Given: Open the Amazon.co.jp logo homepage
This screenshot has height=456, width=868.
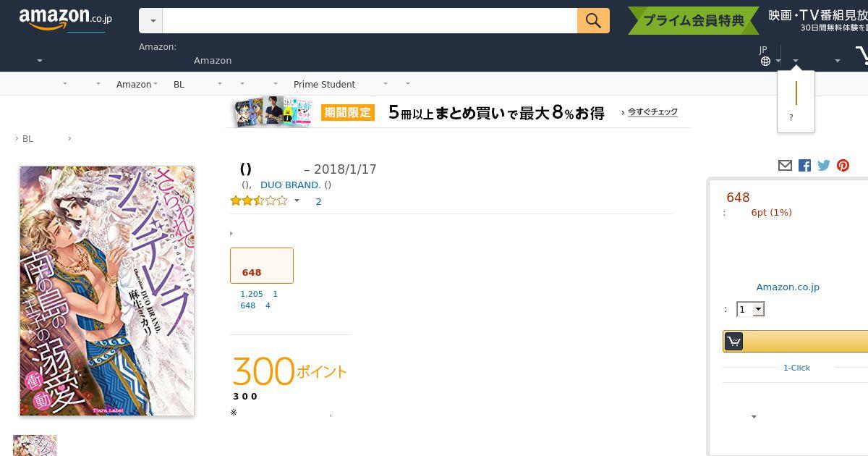Looking at the screenshot, I should (x=65, y=20).
